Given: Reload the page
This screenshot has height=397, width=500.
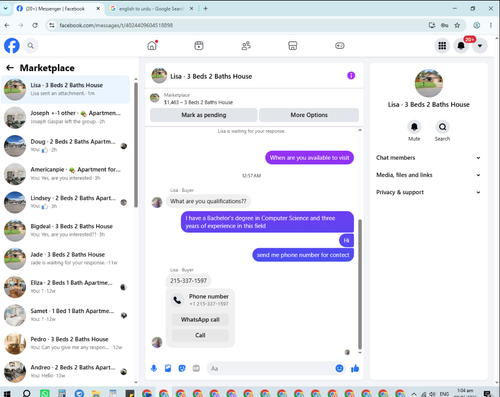Looking at the screenshot, I should 35,25.
